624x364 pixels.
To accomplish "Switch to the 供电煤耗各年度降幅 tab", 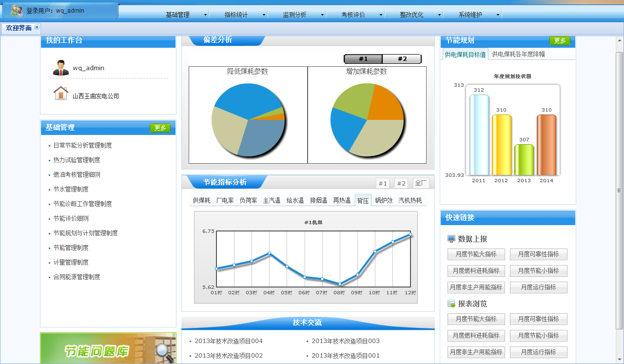I will tap(518, 54).
